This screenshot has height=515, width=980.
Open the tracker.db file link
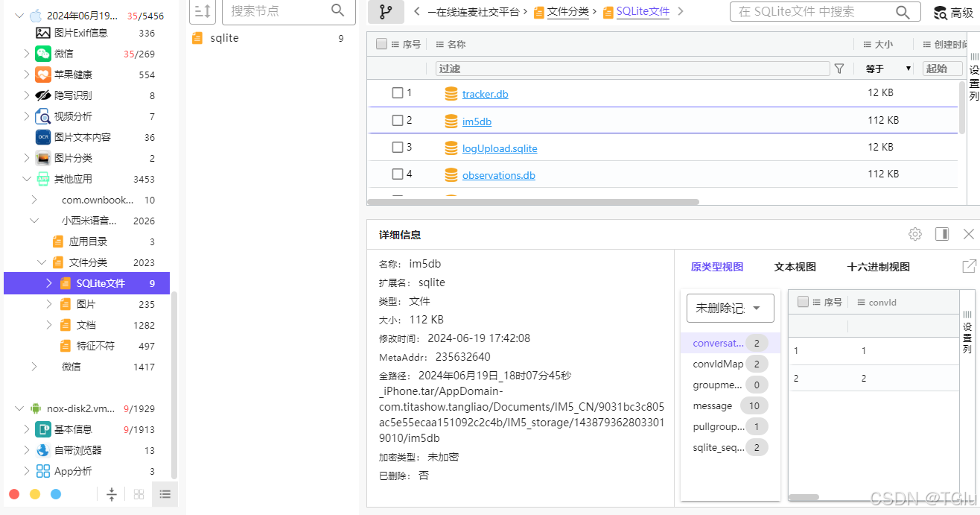[485, 94]
